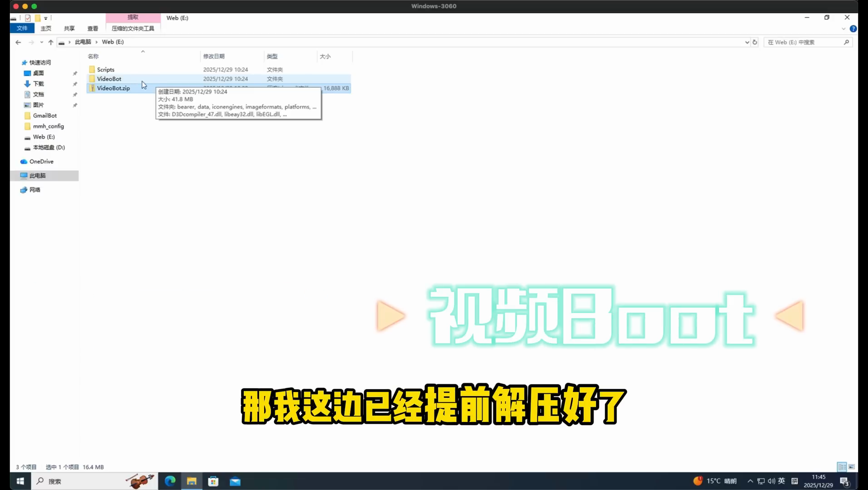Viewport: 868px width, 490px height.
Task: Switch to large icons view in status bar
Action: coord(852,467)
